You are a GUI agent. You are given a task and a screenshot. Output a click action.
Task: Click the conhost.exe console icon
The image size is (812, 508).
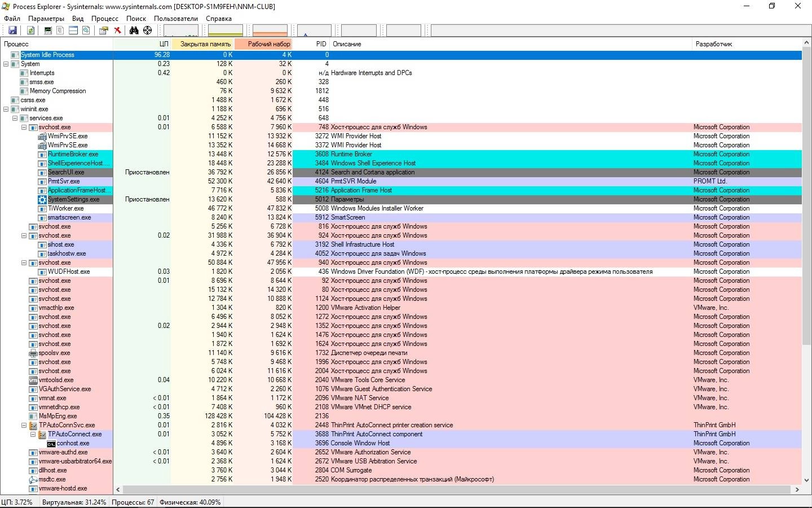(51, 443)
